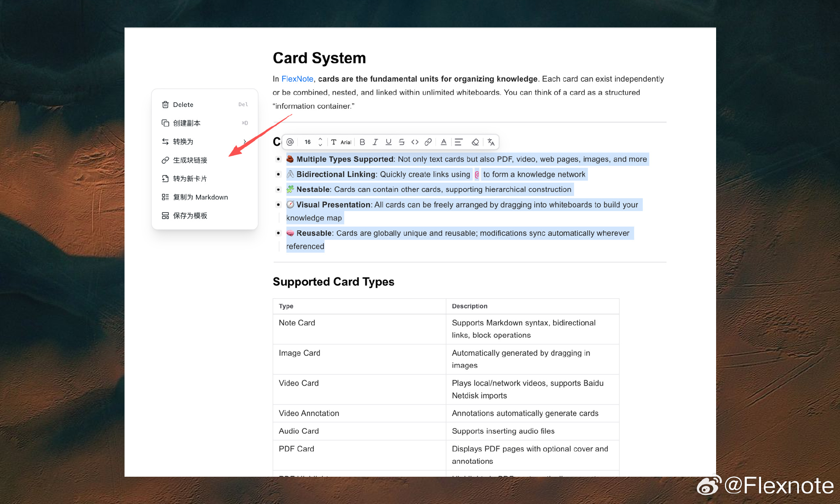Click 'Supports inserting audio files' cell
The height and width of the screenshot is (504, 840).
[532, 431]
